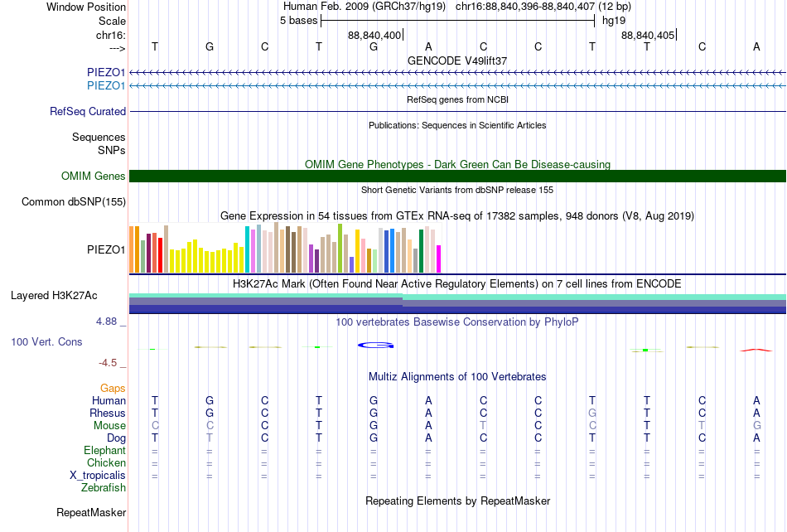Click the dark green OMIM Genes bar
787x532 pixels.
tap(458, 177)
